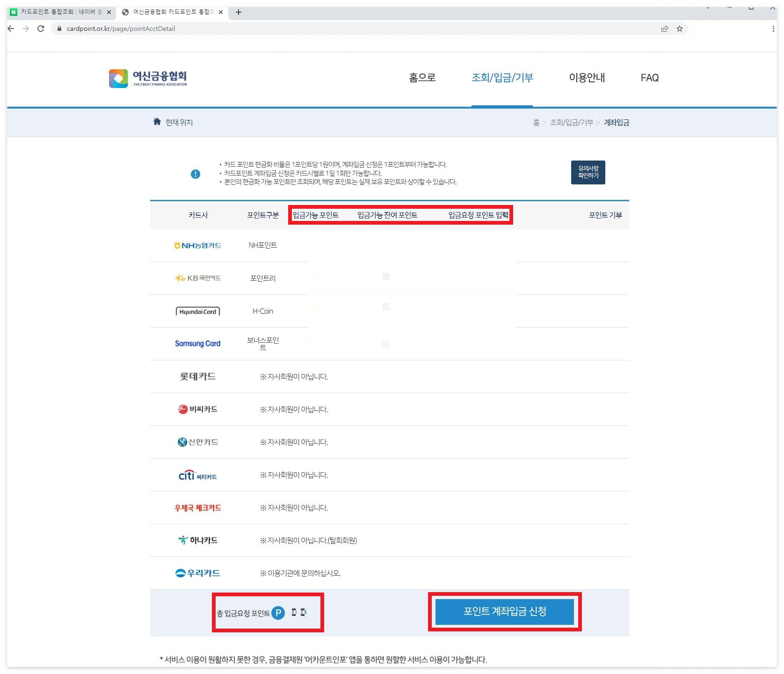Viewport: 784px width, 674px height.
Task: Select the 여신금융협회 카드포인트 통합조회 tab
Action: pos(172,12)
